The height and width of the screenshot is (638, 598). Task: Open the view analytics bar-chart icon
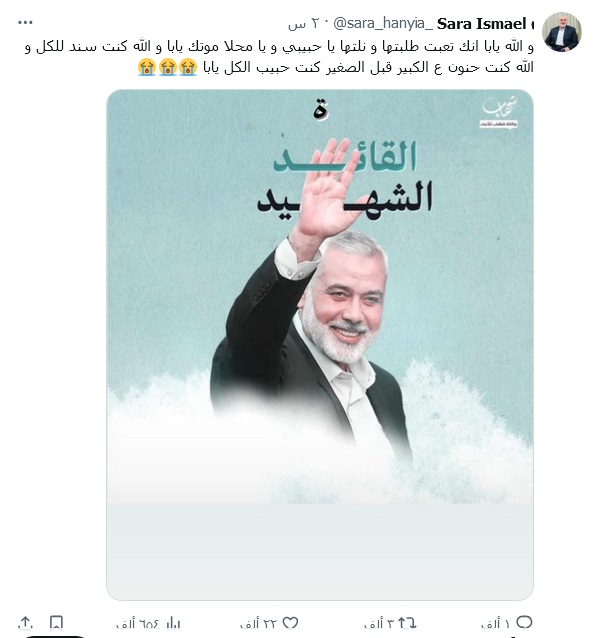[x=173, y=623]
